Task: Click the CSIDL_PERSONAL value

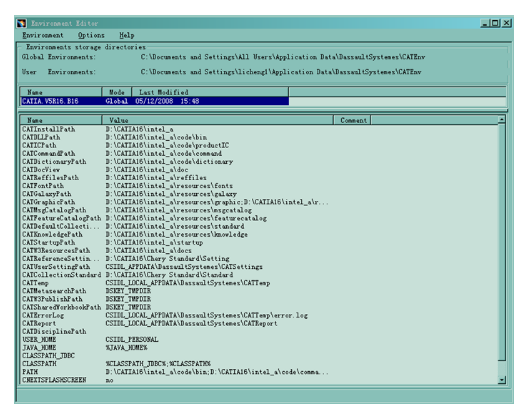Action: coord(132,339)
